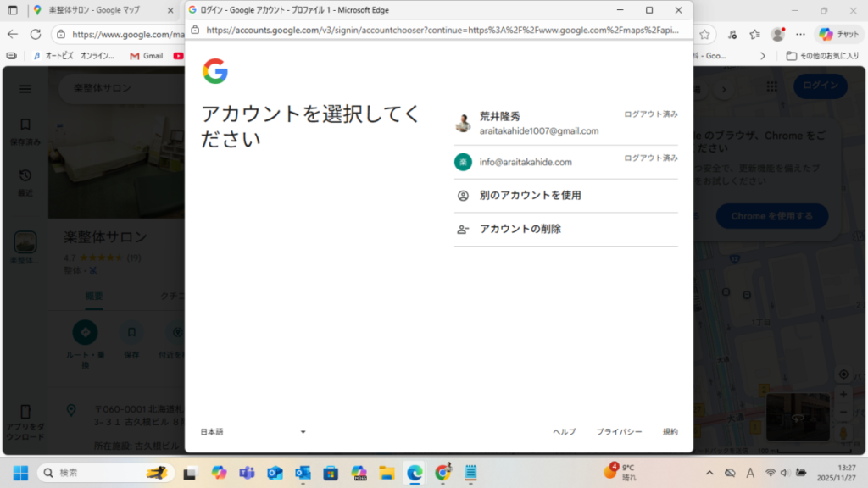Viewport: 868px width, 488px height.
Task: Click the Edge refresh button
Action: point(36,34)
